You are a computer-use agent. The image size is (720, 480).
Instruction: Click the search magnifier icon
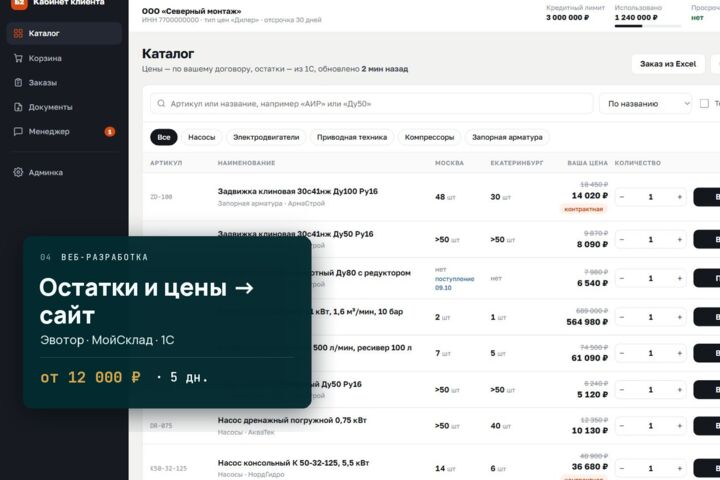click(x=161, y=103)
